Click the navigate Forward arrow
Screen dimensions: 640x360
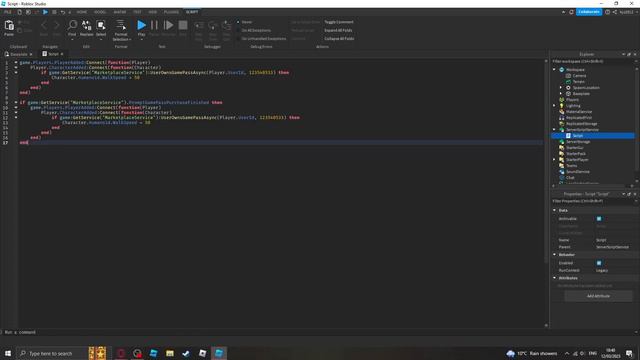(x=57, y=25)
